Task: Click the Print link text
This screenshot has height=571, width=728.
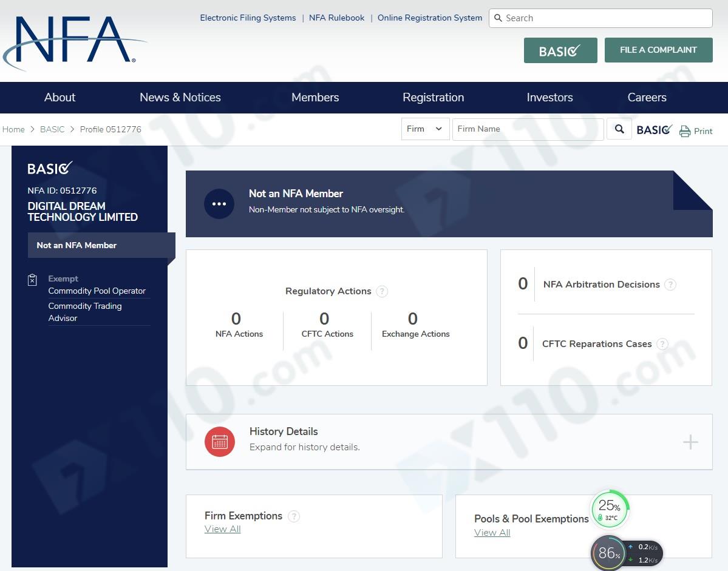Action: click(703, 131)
